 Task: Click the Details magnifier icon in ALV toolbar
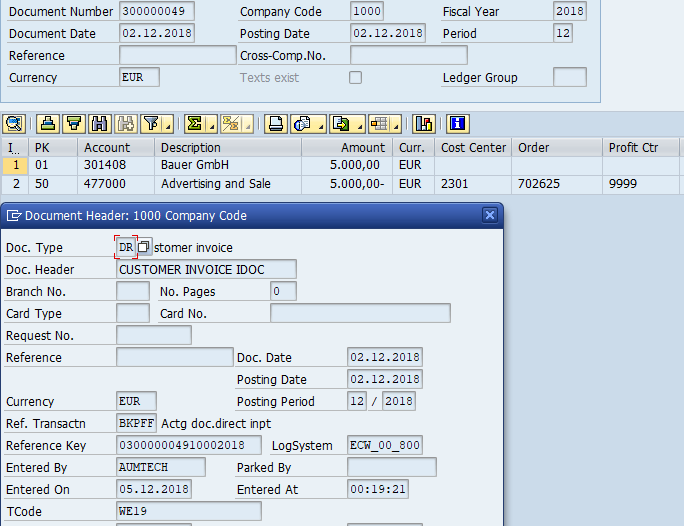(14, 124)
